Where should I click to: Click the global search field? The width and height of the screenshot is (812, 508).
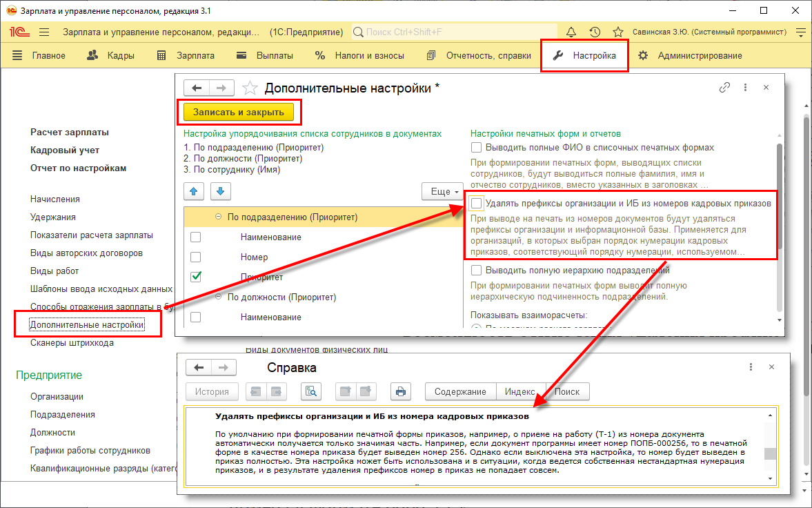click(455, 32)
